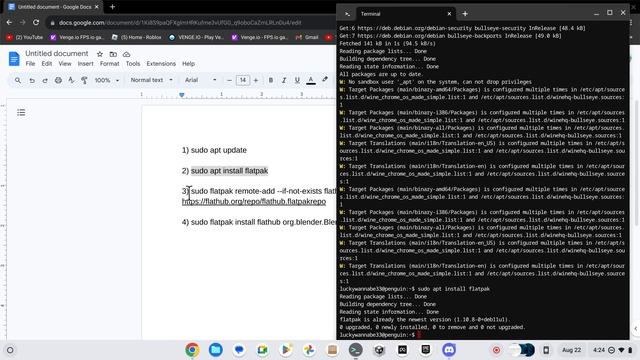Screen dimensions: 640x360
Task: Click the line '4) sudo flatpak install flathub'
Action: (x=259, y=222)
